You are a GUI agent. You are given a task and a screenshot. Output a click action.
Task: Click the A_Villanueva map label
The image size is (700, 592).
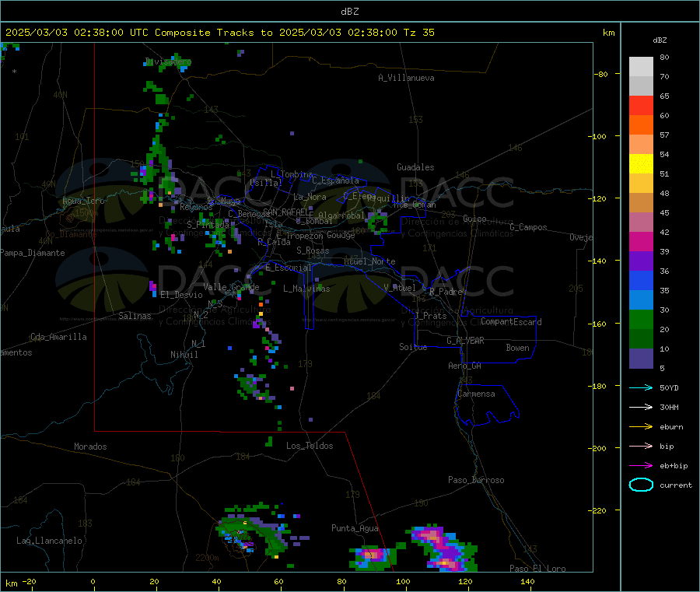[406, 78]
